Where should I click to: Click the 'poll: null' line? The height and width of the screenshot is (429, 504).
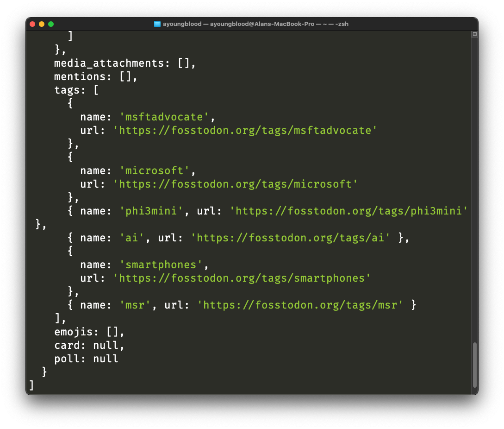click(86, 359)
